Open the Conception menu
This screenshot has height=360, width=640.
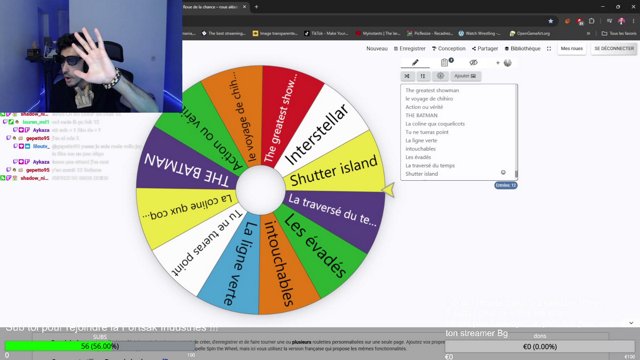click(x=449, y=49)
